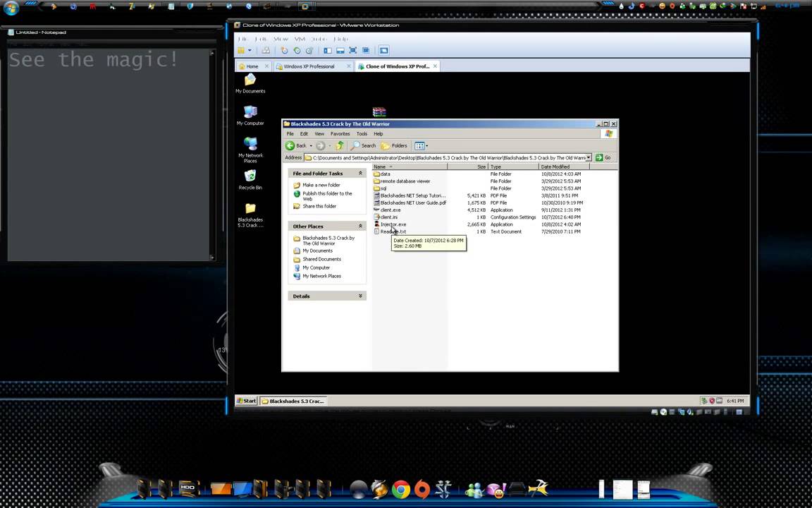Click the host Windows Start orb
Image resolution: width=812 pixels, height=508 pixels.
point(11,8)
